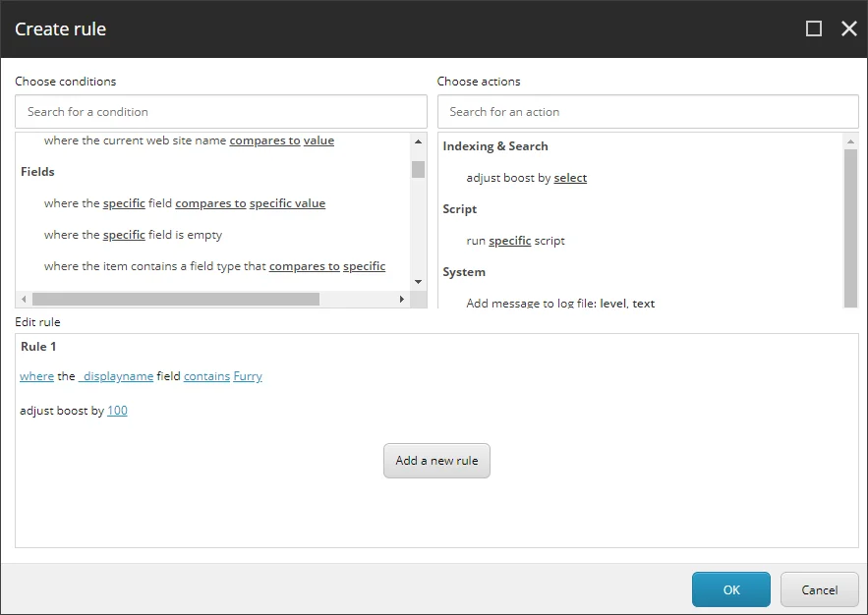Click the 'contains' operator link in Rule 1

[206, 376]
